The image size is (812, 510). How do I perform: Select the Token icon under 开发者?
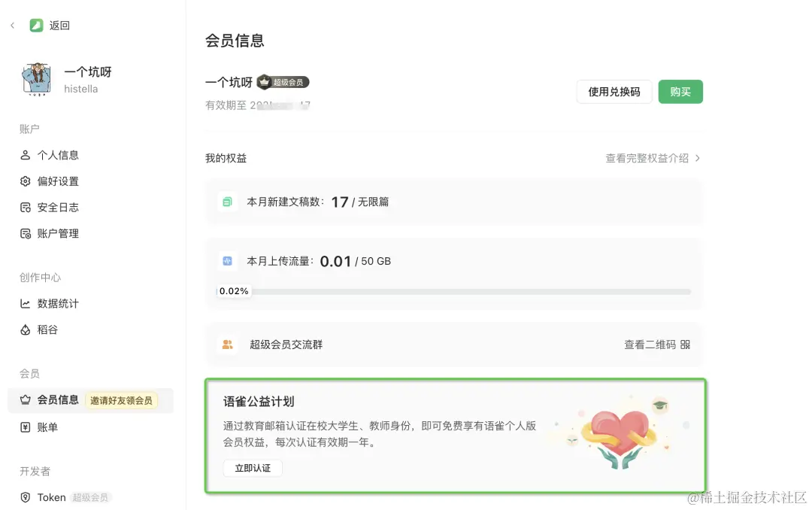tap(26, 497)
